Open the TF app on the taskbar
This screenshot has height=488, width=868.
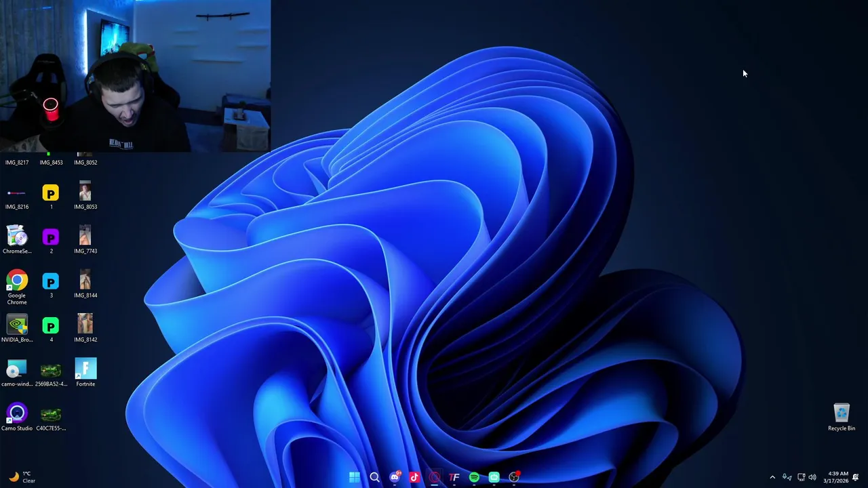coord(454,477)
